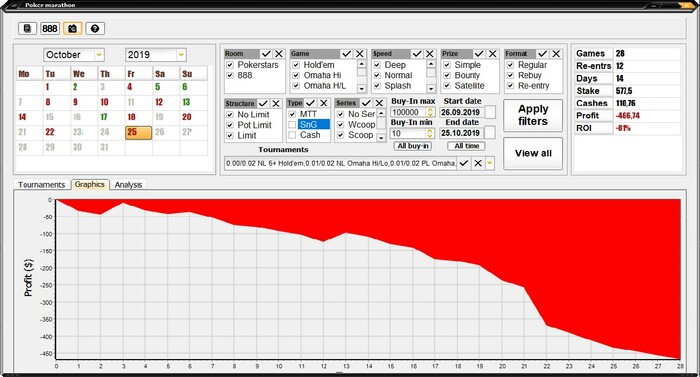700x377 pixels.
Task: Open the Start date calendar picker
Action: (490, 112)
